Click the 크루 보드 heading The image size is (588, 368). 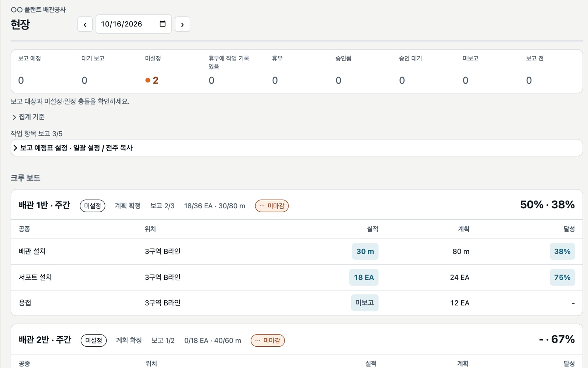pos(25,178)
